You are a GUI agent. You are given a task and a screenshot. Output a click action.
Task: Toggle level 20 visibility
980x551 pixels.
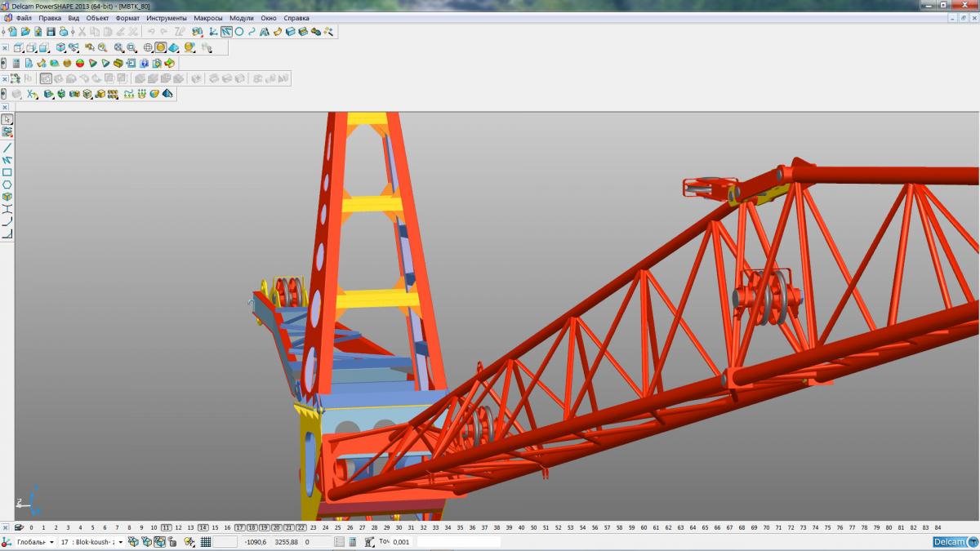(x=276, y=527)
